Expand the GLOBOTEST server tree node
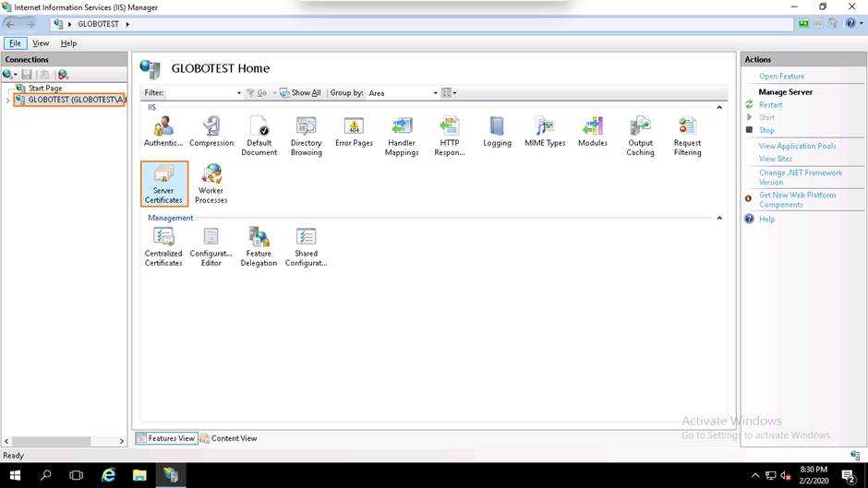This screenshot has height=488, width=868. pyautogui.click(x=7, y=101)
